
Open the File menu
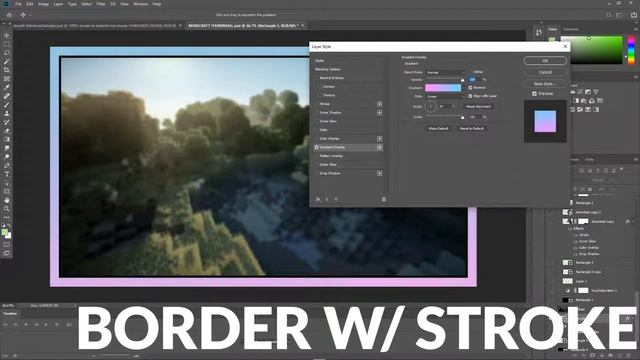point(18,4)
